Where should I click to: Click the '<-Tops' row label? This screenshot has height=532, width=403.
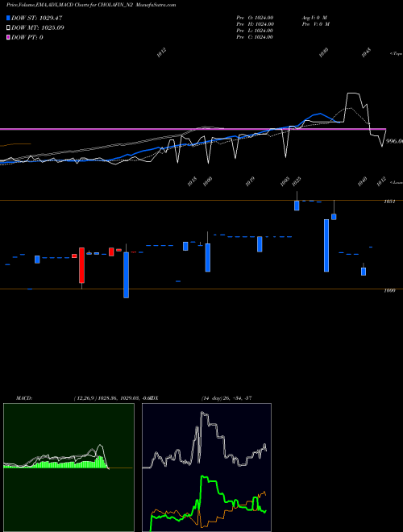point(397,54)
